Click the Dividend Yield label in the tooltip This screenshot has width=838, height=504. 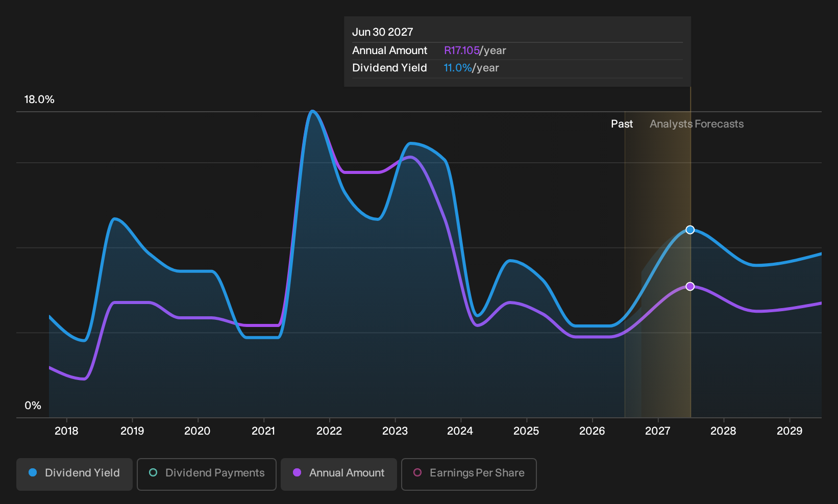tap(389, 68)
